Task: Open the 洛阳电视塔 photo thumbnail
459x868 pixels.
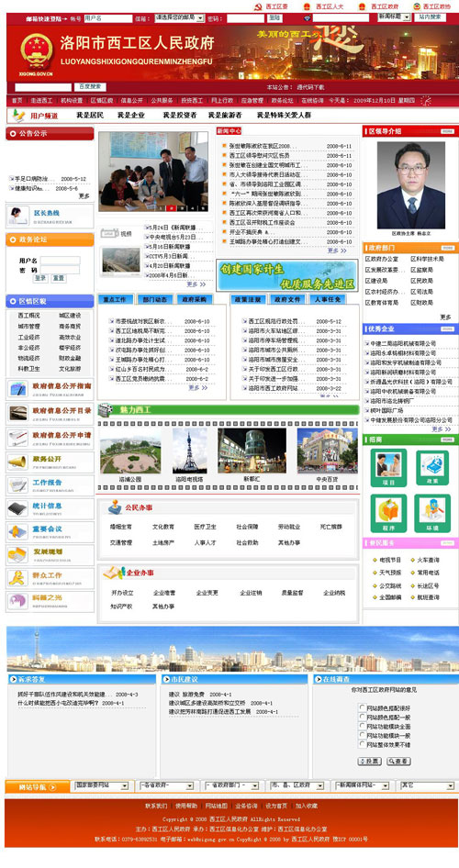Action: tap(189, 451)
